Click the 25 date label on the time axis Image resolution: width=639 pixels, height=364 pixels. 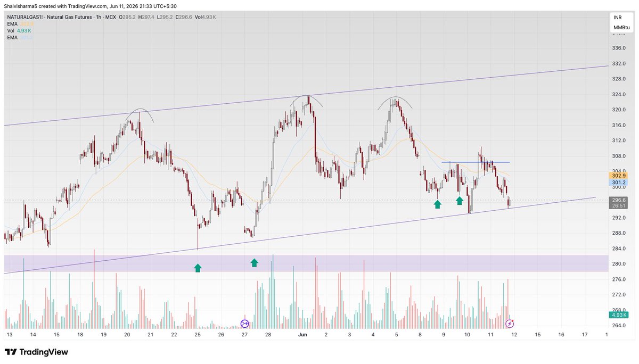[198, 335]
